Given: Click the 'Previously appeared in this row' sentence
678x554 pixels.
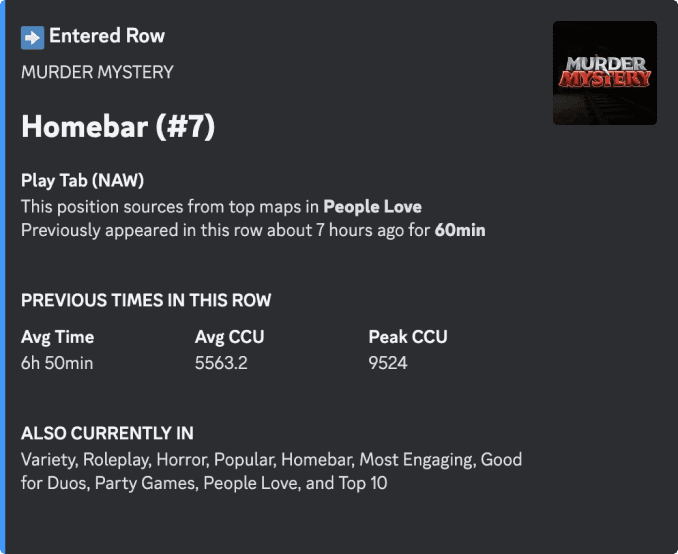Looking at the screenshot, I should click(x=253, y=230).
